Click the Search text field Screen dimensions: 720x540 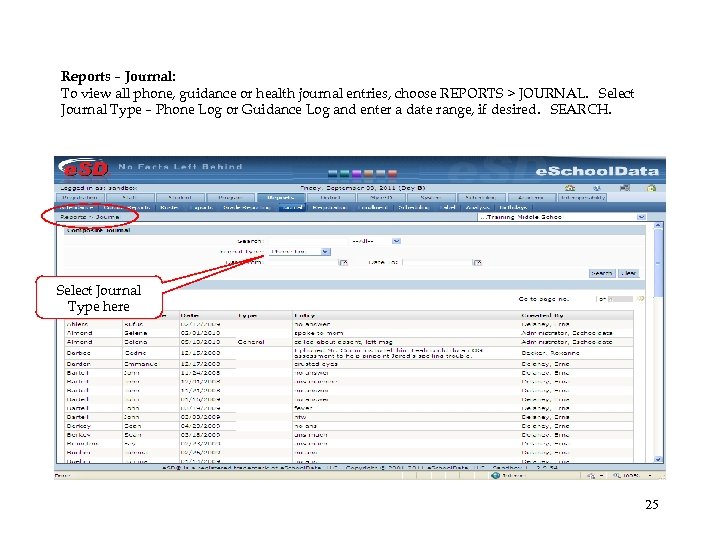pos(307,241)
